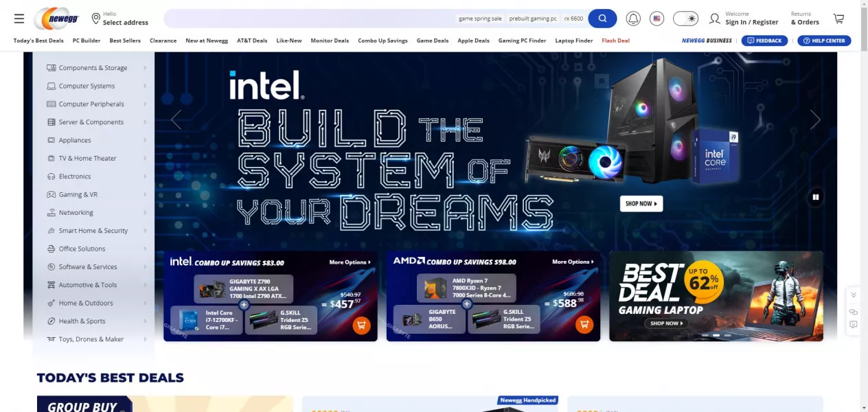Click Today's Best Deals nav link
This screenshot has height=412, width=868.
coord(38,41)
